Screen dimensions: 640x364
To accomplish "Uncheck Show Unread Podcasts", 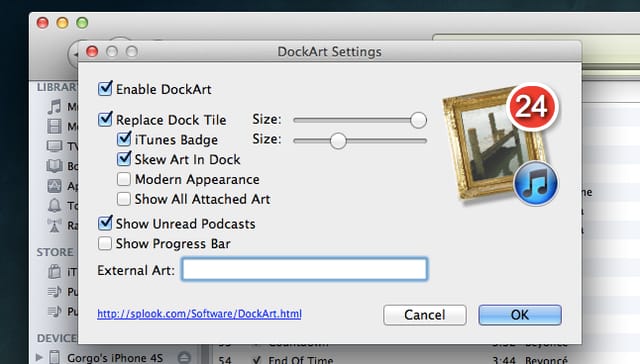I will (105, 223).
